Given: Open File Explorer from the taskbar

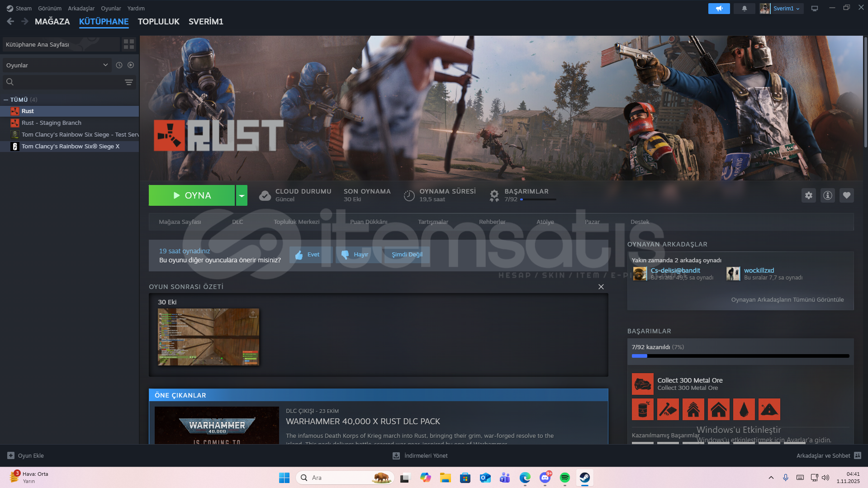Looking at the screenshot, I should [x=446, y=478].
